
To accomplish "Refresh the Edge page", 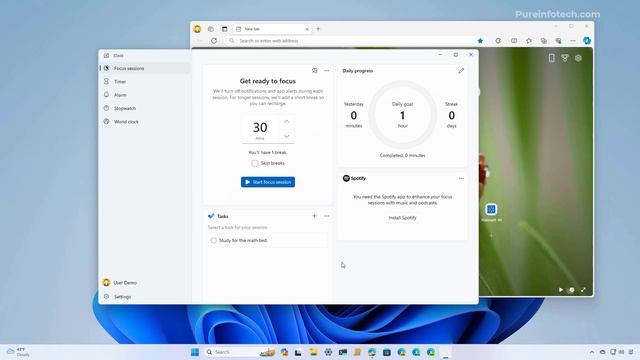I will coord(214,41).
